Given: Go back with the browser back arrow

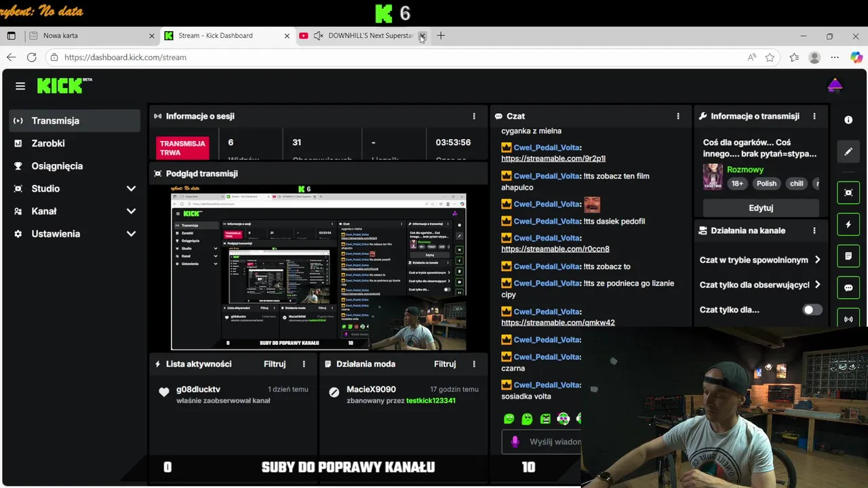Looking at the screenshot, I should click(11, 58).
